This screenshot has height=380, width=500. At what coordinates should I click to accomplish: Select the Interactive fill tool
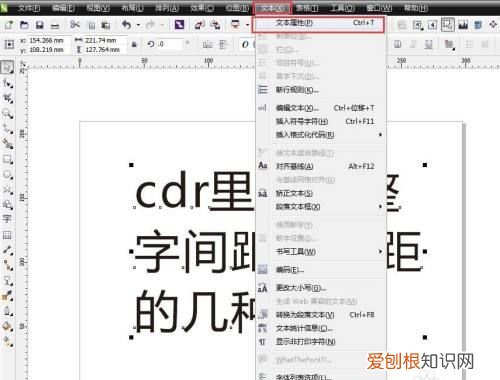point(7,341)
